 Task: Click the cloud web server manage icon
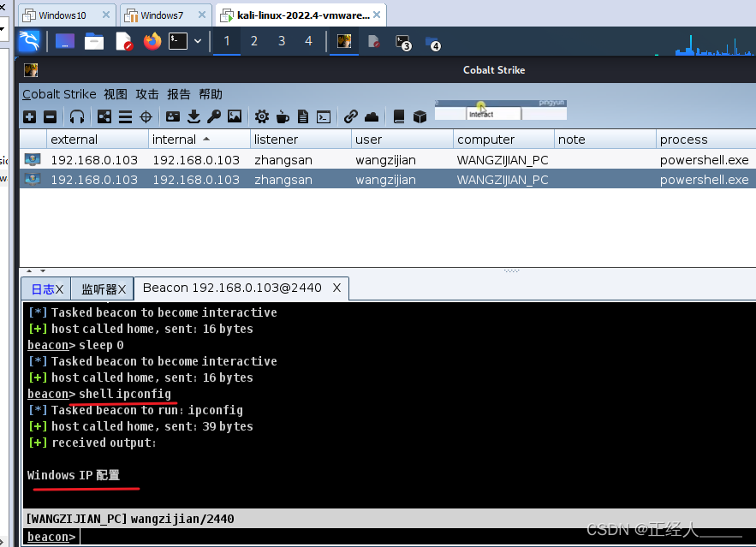[372, 116]
